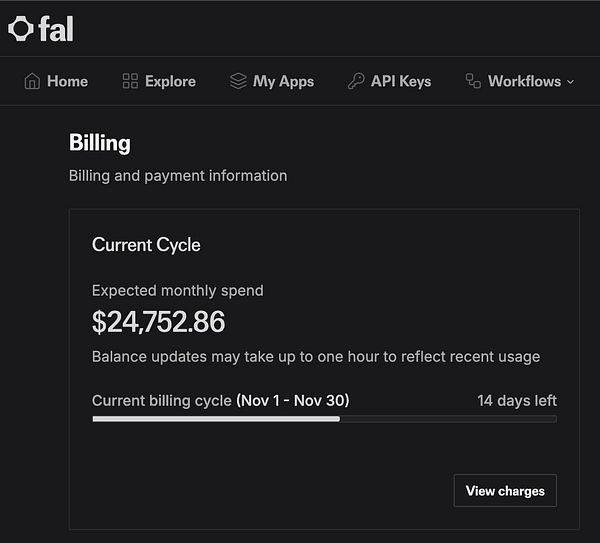
Task: Click the My Apps layers icon
Action: coord(238,81)
